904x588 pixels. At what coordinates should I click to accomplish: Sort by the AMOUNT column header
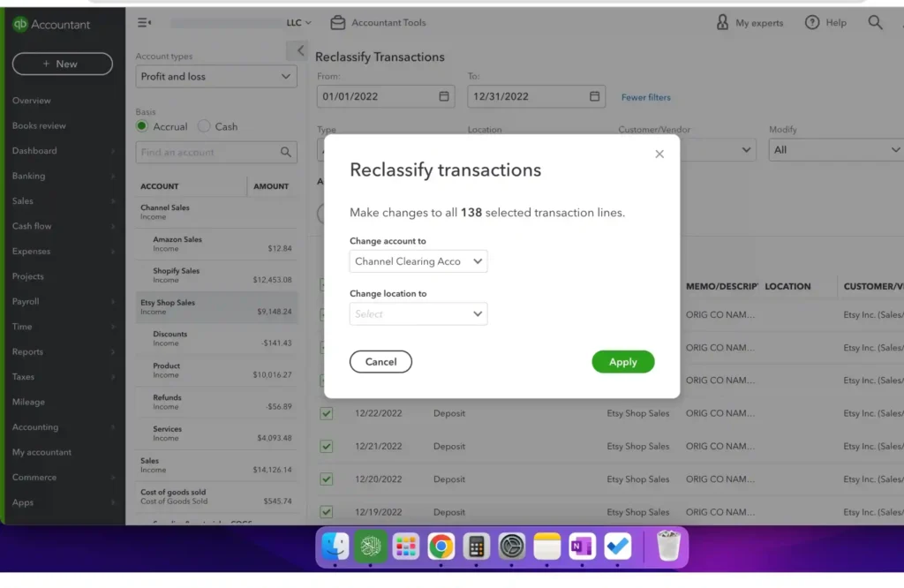click(271, 186)
